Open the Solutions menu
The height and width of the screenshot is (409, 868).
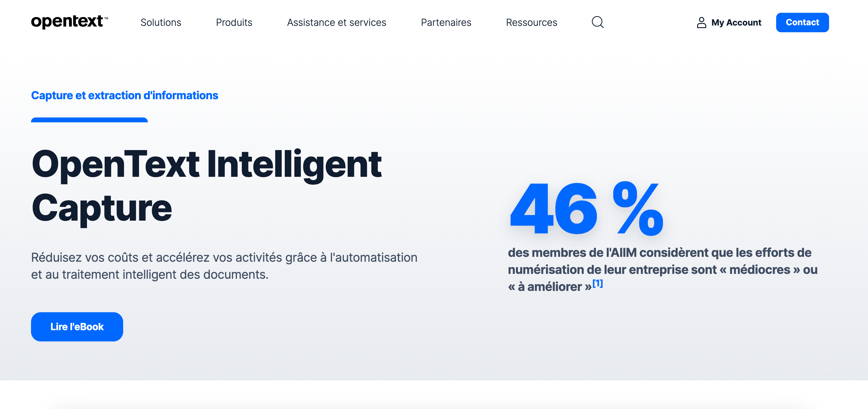(x=161, y=23)
